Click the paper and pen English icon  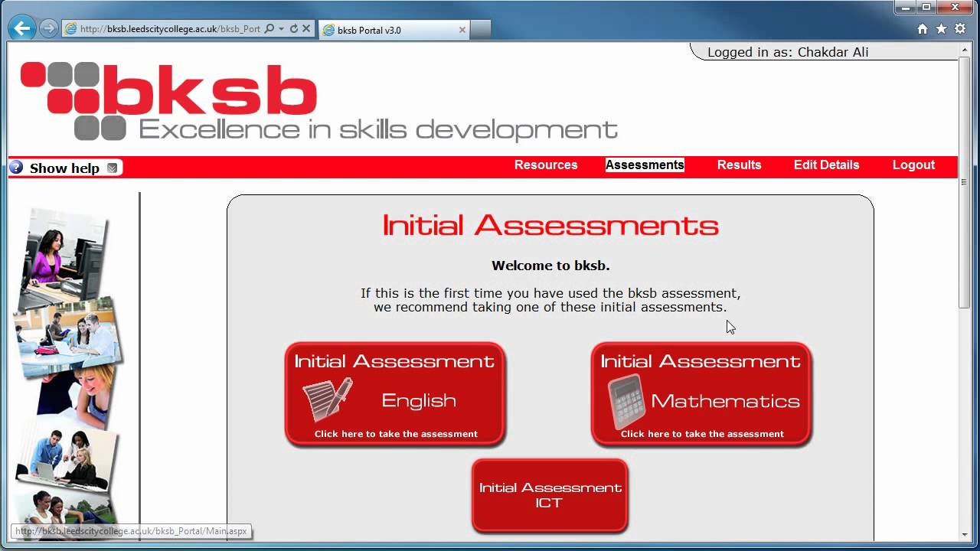tap(328, 399)
